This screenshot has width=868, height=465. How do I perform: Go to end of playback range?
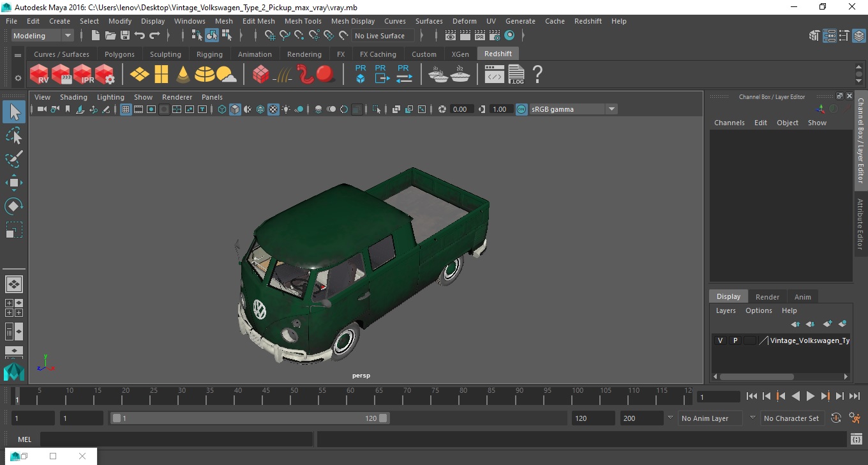[854, 396]
